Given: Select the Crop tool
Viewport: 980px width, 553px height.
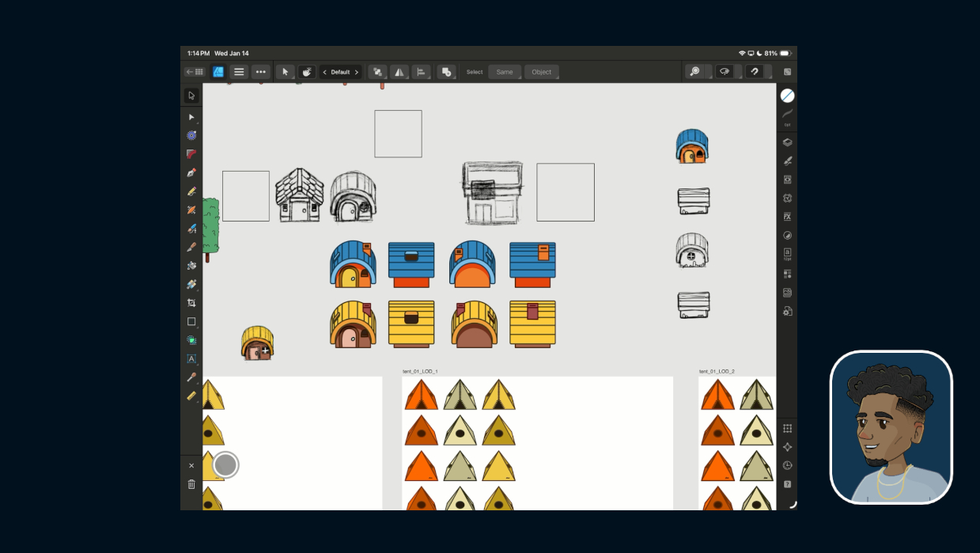Looking at the screenshot, I should pyautogui.click(x=191, y=303).
